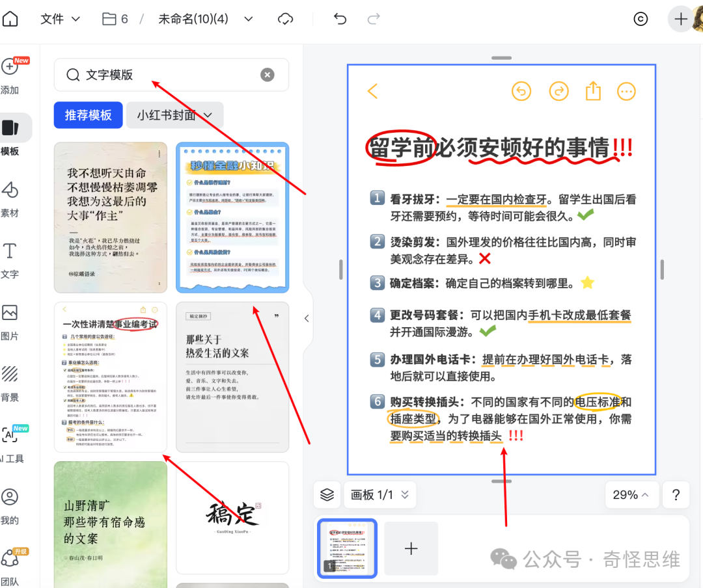Open the 背景 sidebar tab
Screen dimensions: 703x588
[10, 384]
